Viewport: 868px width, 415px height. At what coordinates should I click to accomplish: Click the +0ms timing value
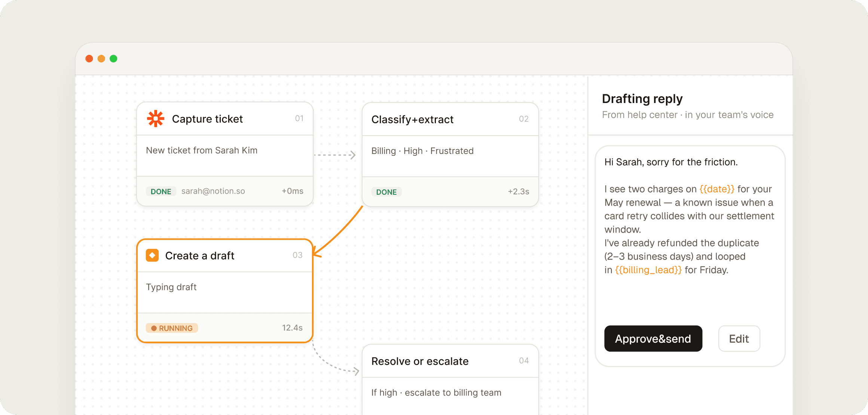tap(293, 191)
